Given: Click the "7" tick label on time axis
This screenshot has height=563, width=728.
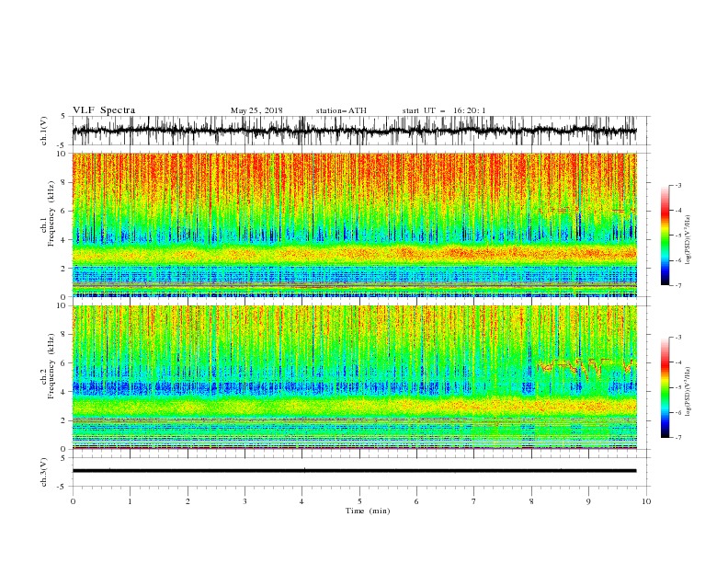Looking at the screenshot, I should click(x=474, y=501).
